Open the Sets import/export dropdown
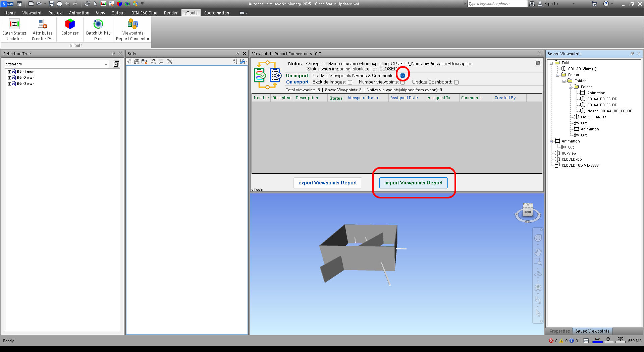This screenshot has width=644, height=352. coord(244,61)
